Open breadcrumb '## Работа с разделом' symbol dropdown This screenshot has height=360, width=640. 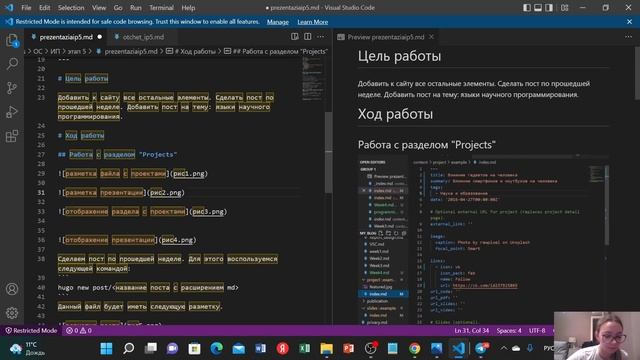(x=276, y=51)
